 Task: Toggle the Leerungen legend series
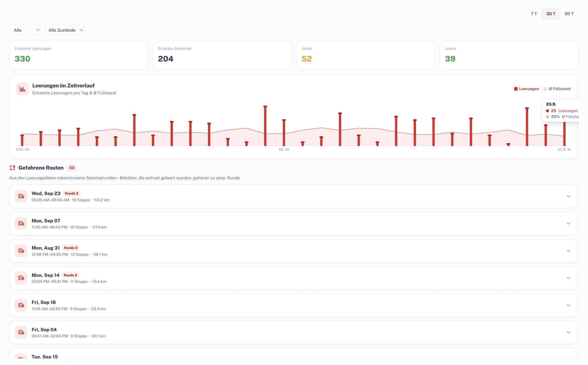[526, 89]
